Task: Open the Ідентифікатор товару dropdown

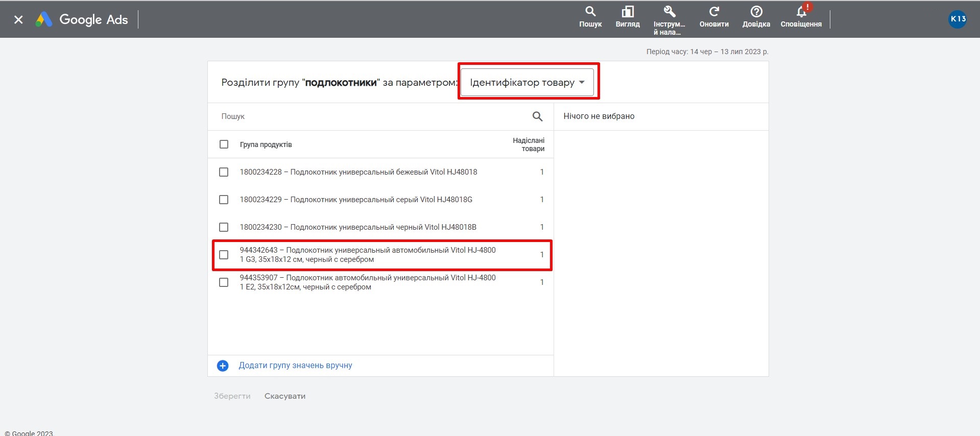Action: (x=527, y=82)
